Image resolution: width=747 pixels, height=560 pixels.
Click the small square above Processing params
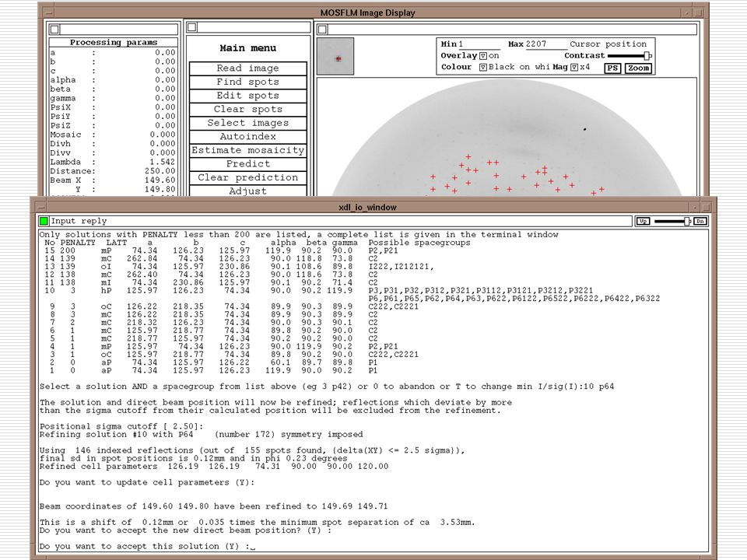click(54, 30)
